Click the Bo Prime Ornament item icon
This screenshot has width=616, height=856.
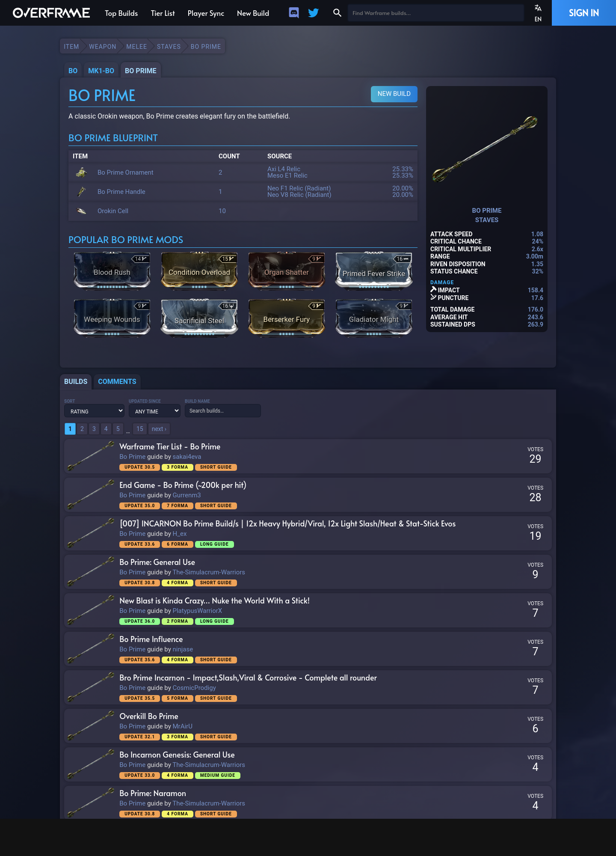point(81,172)
